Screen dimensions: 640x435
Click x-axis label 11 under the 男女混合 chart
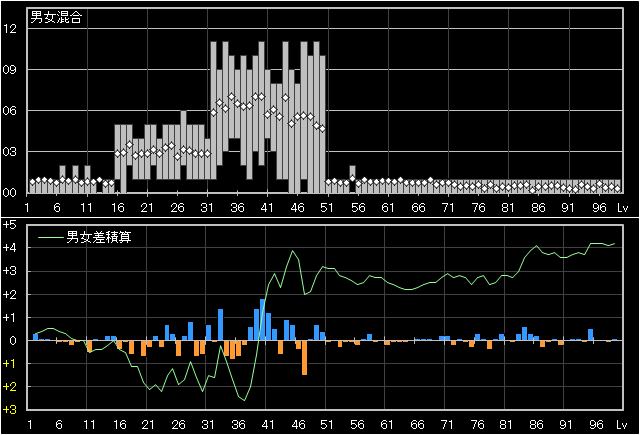click(x=87, y=208)
